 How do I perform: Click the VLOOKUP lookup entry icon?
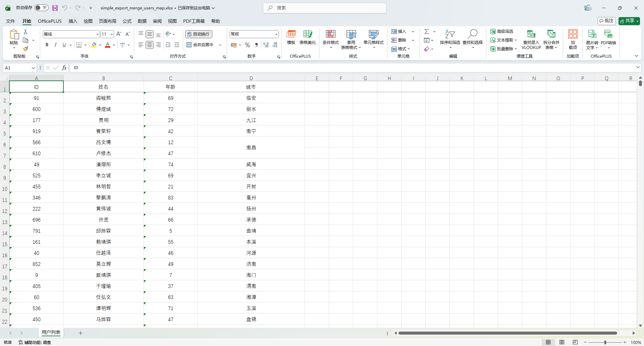[x=531, y=34]
